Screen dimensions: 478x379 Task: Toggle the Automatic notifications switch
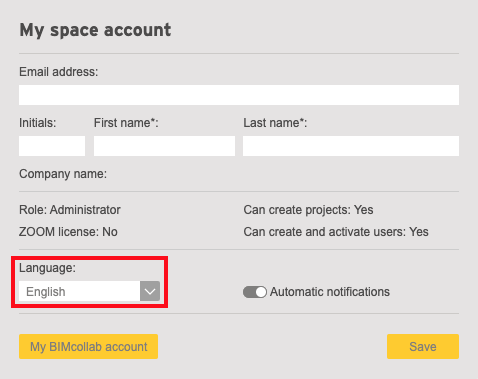click(255, 292)
